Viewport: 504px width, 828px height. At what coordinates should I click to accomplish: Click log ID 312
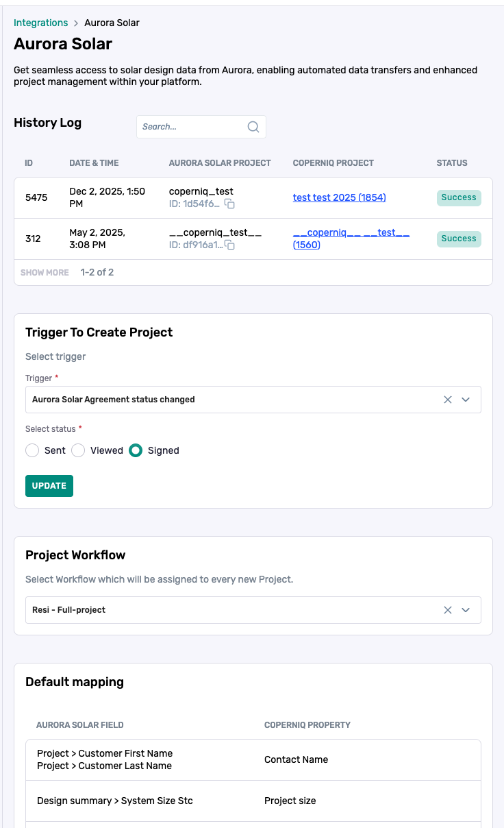click(x=33, y=239)
